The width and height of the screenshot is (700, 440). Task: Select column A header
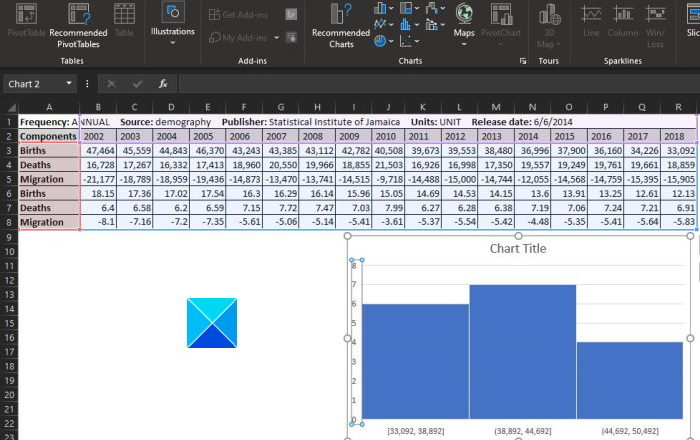(49, 107)
